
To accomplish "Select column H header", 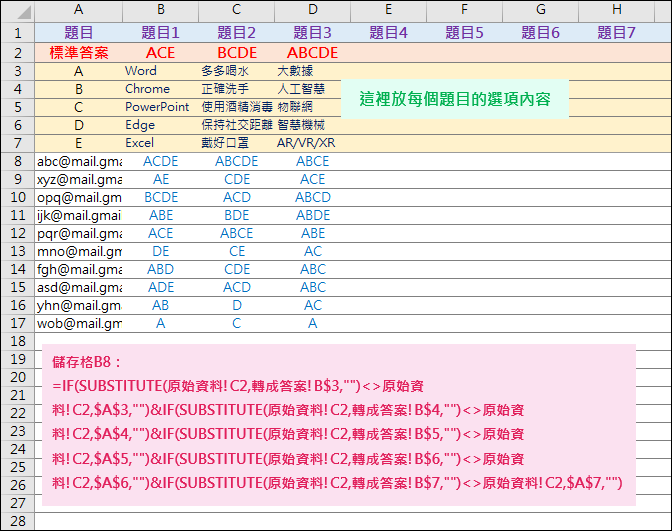I will pyautogui.click(x=616, y=10).
